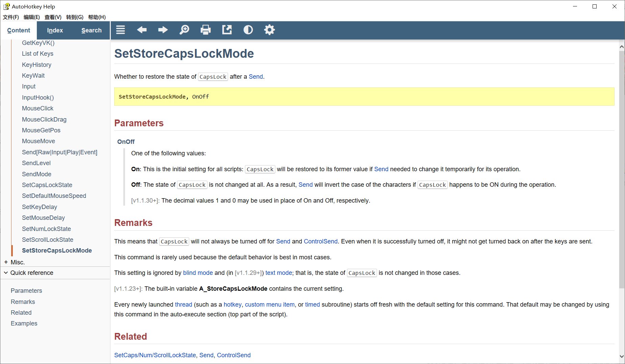Collapse the Quick reference panel
The image size is (625, 364).
[6, 272]
